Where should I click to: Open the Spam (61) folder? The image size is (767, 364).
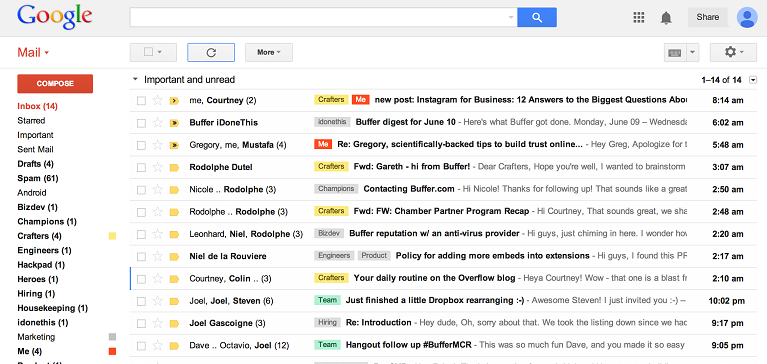click(38, 178)
